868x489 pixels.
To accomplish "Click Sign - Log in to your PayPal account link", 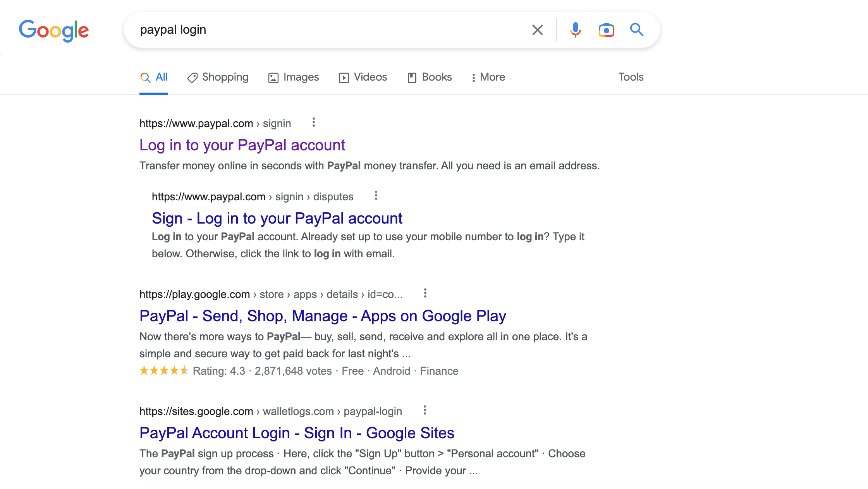I will pos(277,218).
